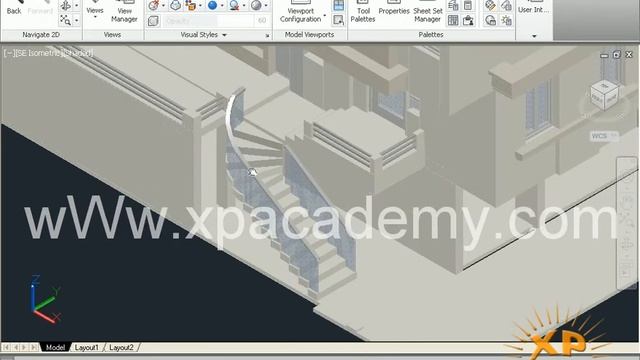The image size is (640, 360).
Task: Click the greyed Forward navigation button
Action: click(x=40, y=8)
